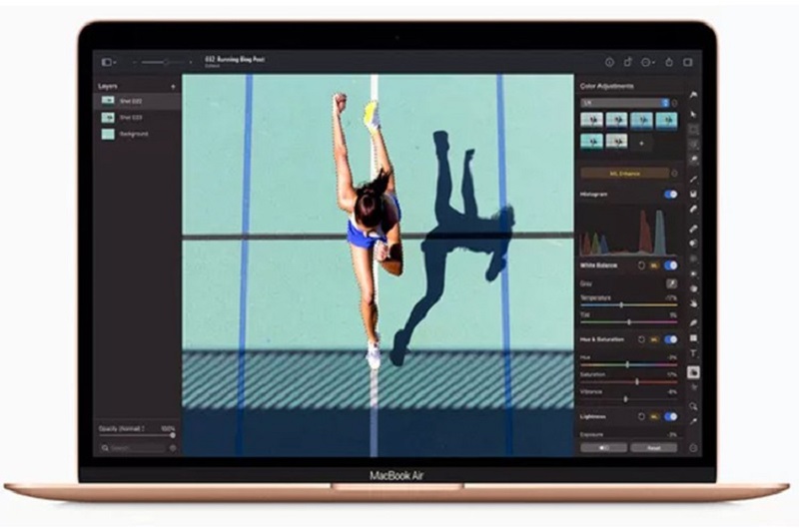This screenshot has width=799, height=532.
Task: Toggle the Hue & Saturation switch
Action: coord(671,339)
